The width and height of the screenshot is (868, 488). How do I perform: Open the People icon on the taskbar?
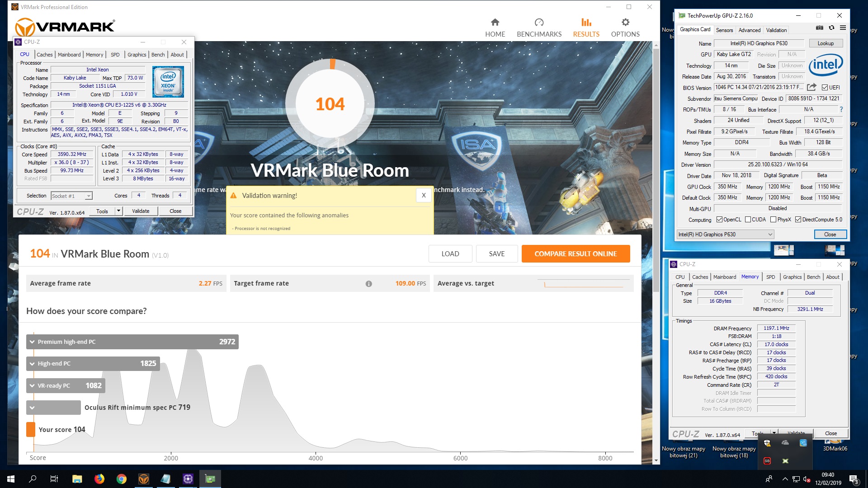(769, 479)
